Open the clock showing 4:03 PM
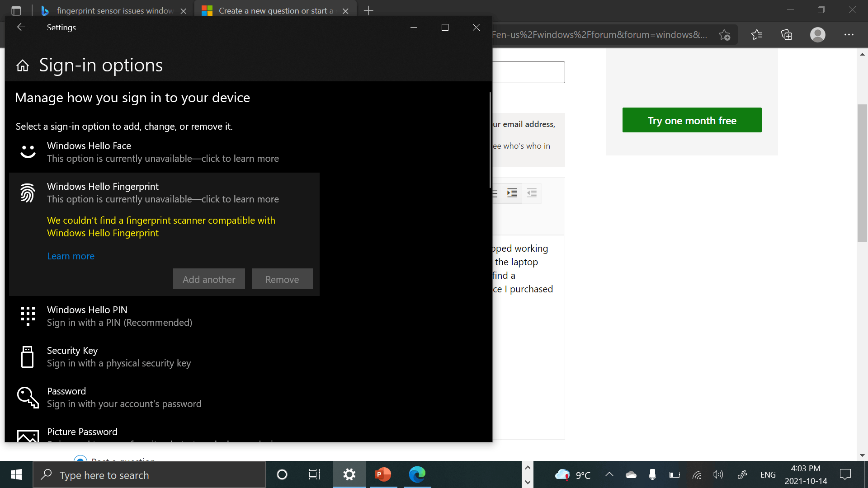This screenshot has width=868, height=488. click(806, 474)
